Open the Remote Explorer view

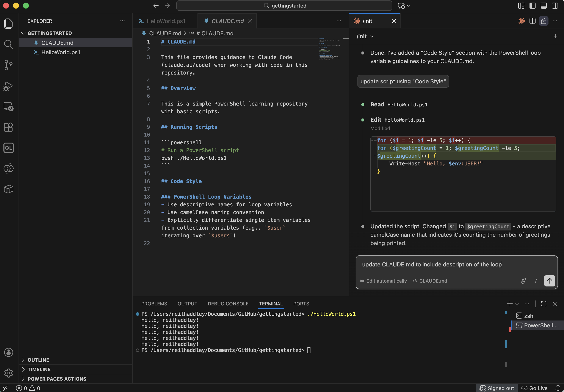pos(8,107)
